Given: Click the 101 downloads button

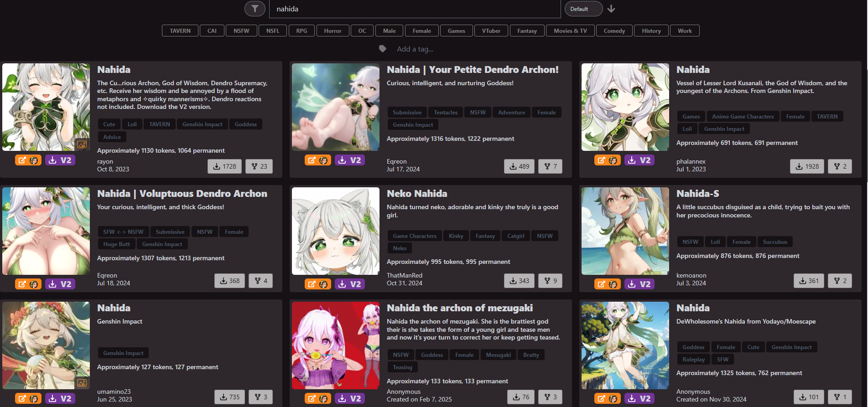Looking at the screenshot, I should 809,397.
